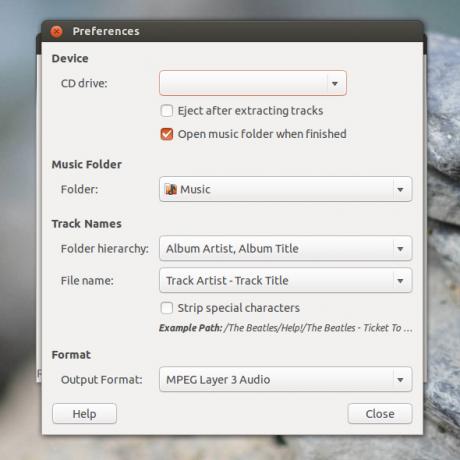Screen dimensions: 460x460
Task: Open the CD drive combo box
Action: (253, 83)
